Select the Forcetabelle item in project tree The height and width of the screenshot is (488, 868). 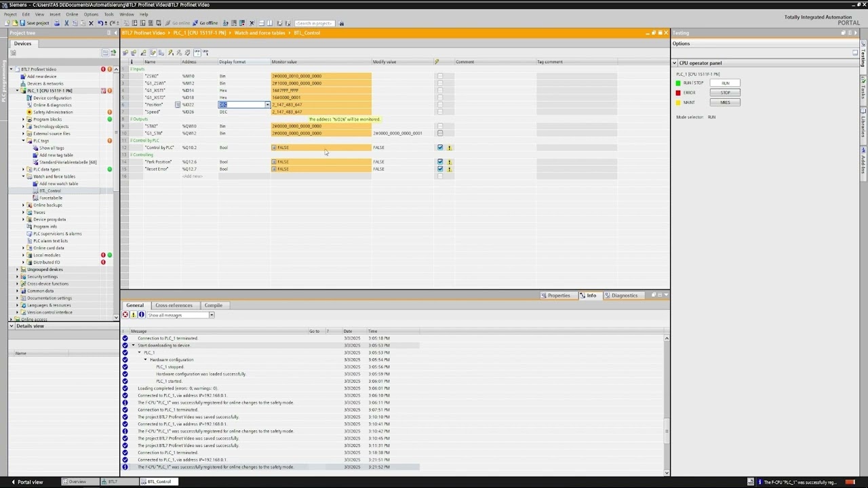coord(50,198)
